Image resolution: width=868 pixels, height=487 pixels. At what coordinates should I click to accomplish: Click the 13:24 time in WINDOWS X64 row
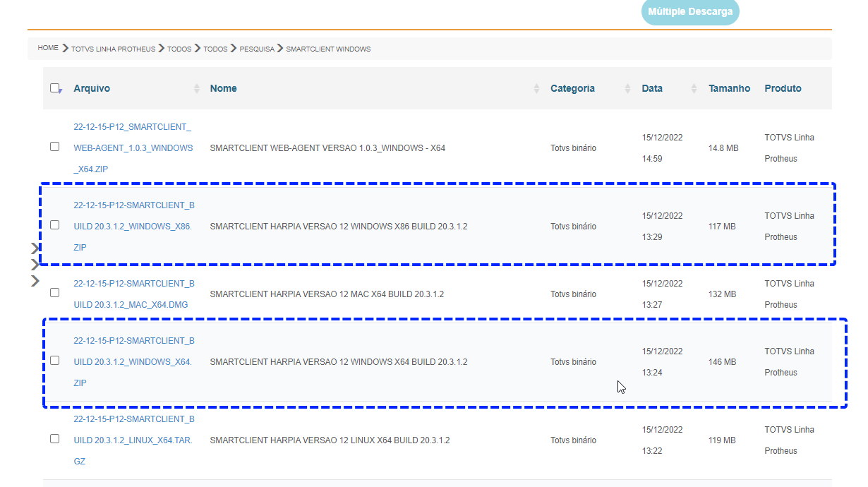pyautogui.click(x=652, y=373)
